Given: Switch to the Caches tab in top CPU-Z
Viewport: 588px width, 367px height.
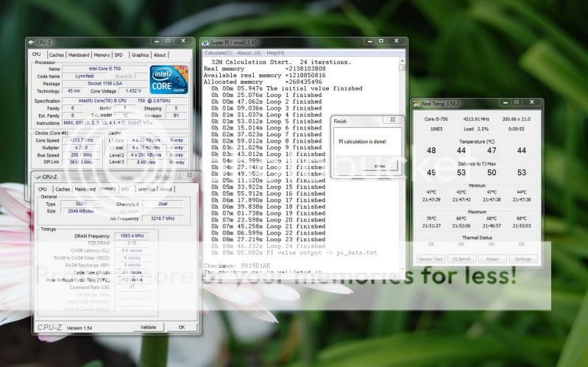Looking at the screenshot, I should (57, 54).
